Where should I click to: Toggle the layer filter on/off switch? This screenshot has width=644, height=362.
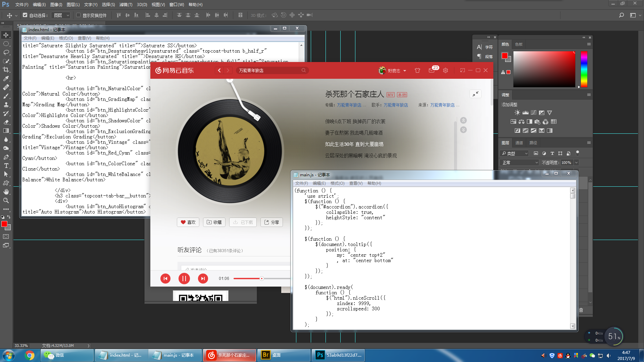coord(578,153)
